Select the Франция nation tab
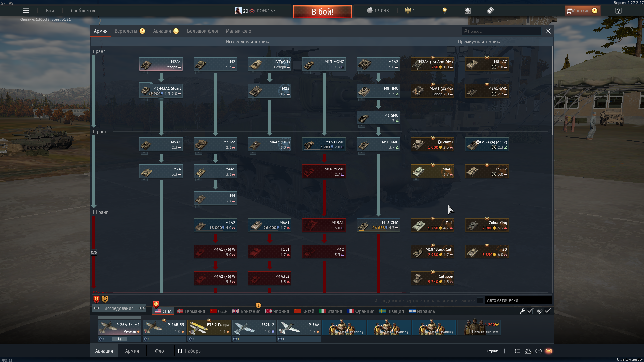This screenshot has height=362, width=644. pyautogui.click(x=361, y=311)
